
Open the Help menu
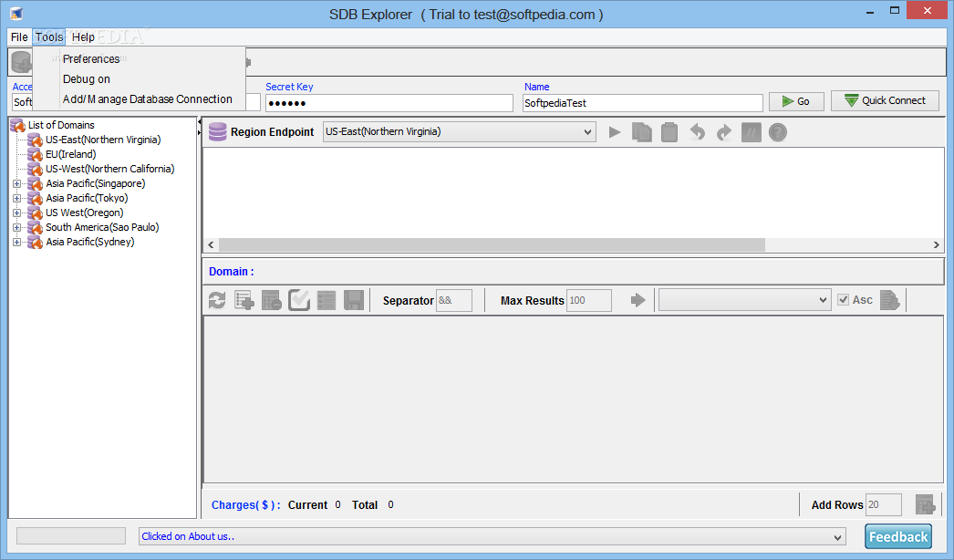tap(83, 37)
